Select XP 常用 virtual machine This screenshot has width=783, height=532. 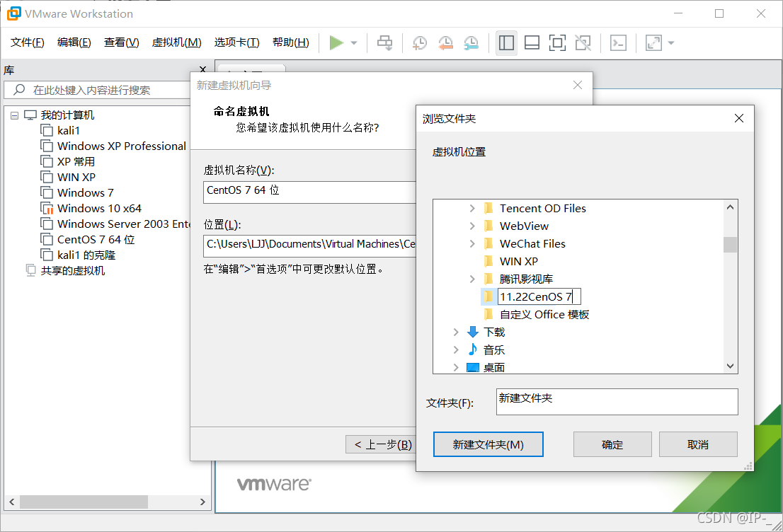(x=76, y=162)
